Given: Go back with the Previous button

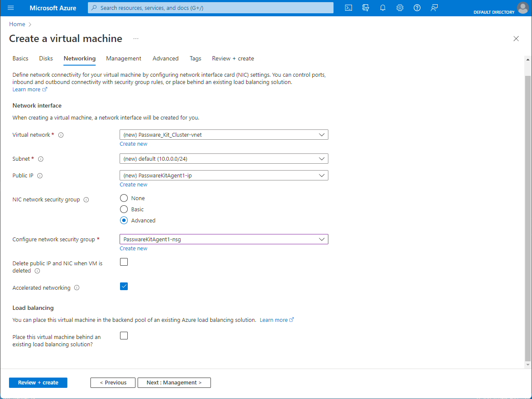Looking at the screenshot, I should (113, 383).
